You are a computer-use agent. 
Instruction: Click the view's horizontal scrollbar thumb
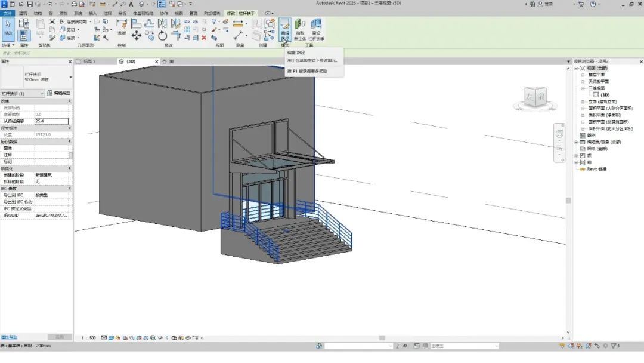click(382, 338)
